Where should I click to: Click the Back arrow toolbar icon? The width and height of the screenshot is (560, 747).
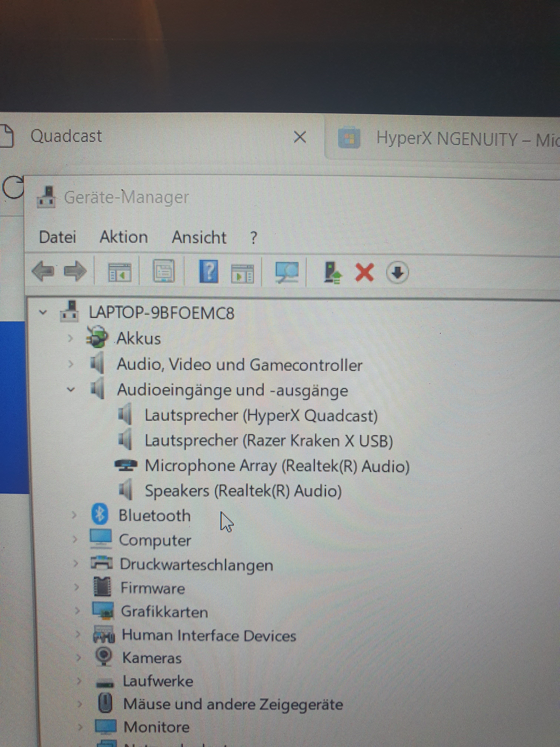[43, 271]
